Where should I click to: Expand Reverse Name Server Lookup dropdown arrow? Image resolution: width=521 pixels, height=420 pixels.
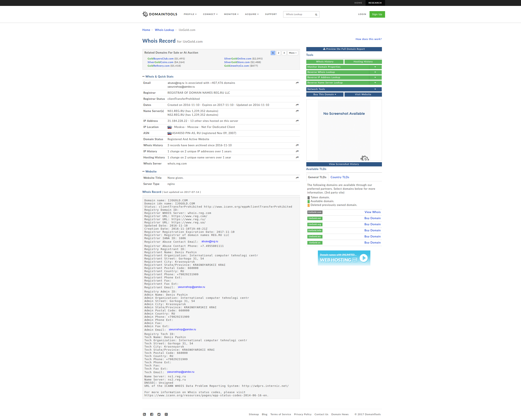click(375, 83)
